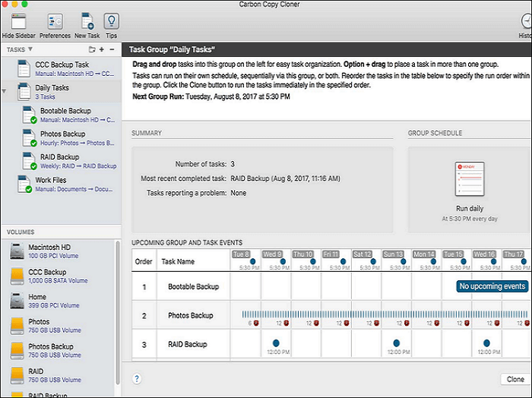Click the volumes list scrollbar
This screenshot has height=398, width=532.
click(118, 313)
